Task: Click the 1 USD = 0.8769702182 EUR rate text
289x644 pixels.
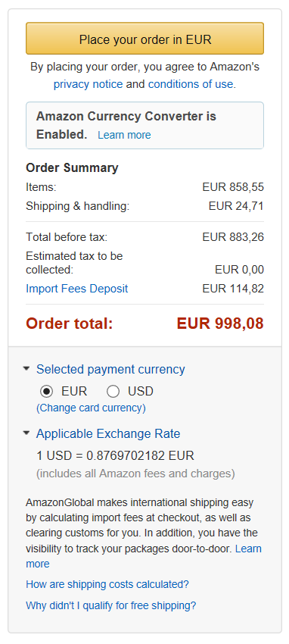Action: tap(116, 456)
